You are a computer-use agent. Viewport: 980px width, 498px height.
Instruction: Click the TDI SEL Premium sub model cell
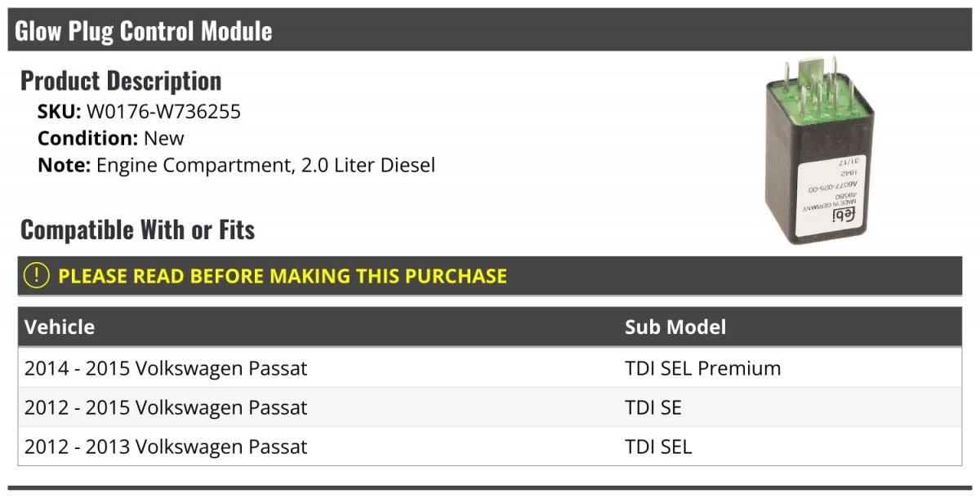pos(703,368)
